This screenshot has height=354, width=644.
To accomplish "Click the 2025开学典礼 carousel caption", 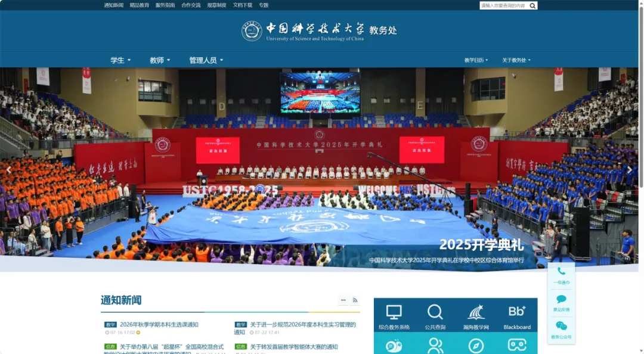I will 481,245.
